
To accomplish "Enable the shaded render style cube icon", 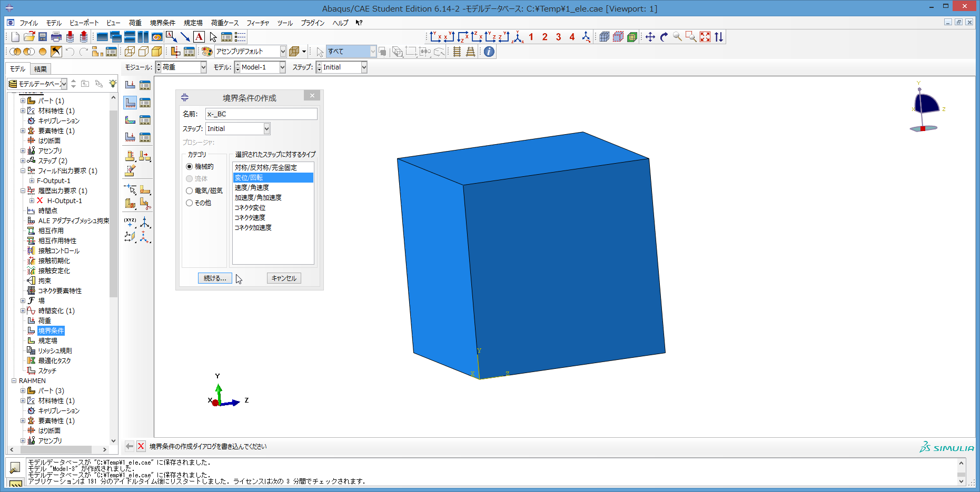I will point(157,52).
